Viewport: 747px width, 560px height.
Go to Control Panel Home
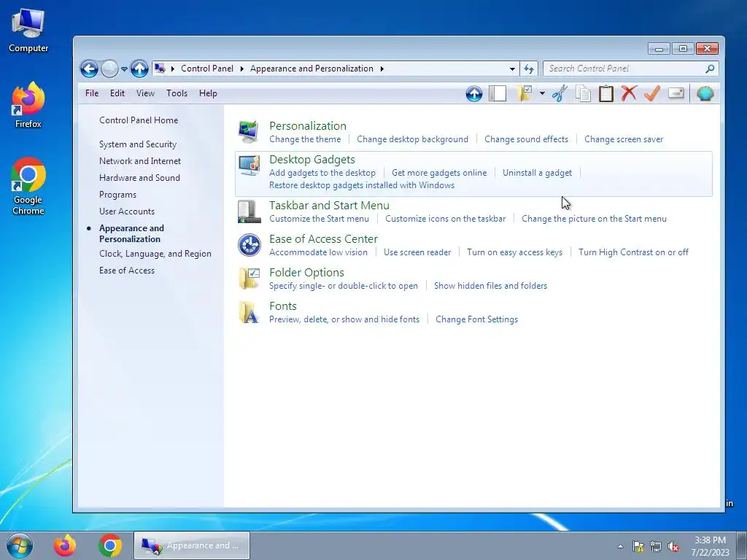click(139, 120)
